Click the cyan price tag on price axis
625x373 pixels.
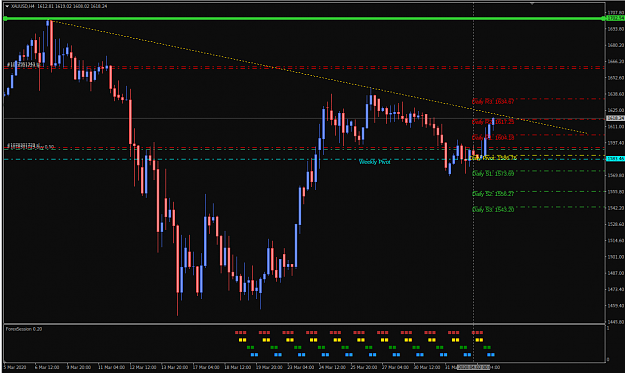[x=615, y=159]
